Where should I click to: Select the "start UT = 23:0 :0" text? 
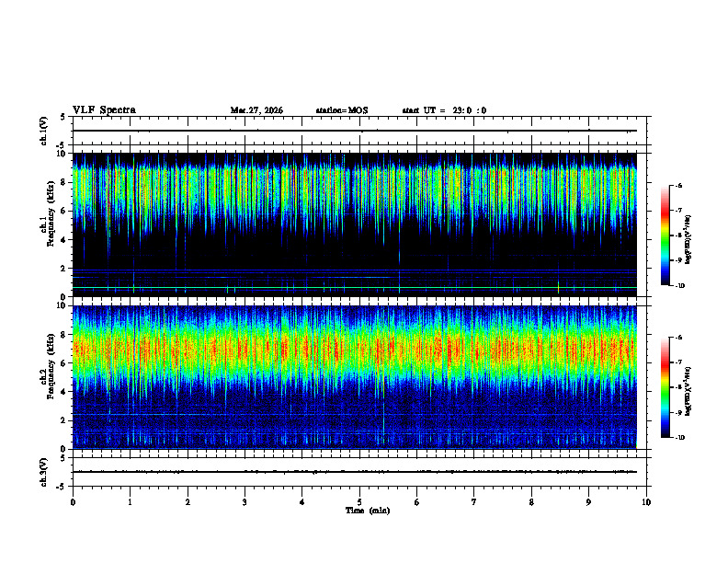(444, 110)
